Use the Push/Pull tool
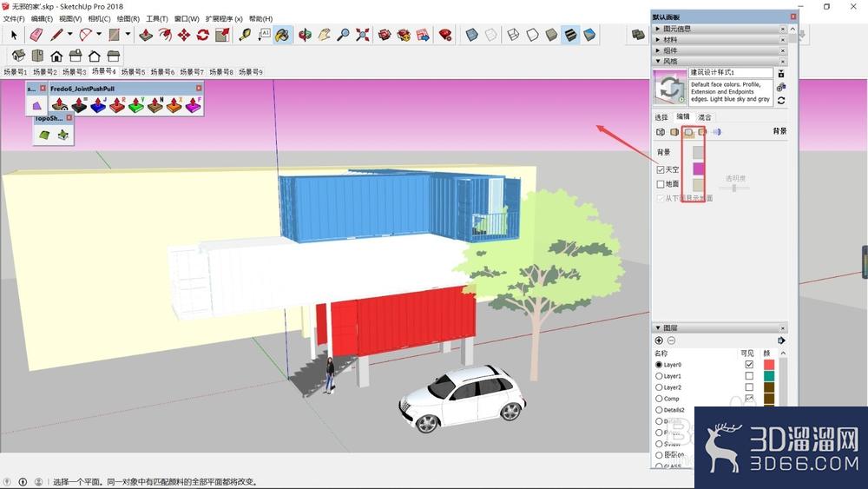Screen dimensions: 868x489 [146, 35]
